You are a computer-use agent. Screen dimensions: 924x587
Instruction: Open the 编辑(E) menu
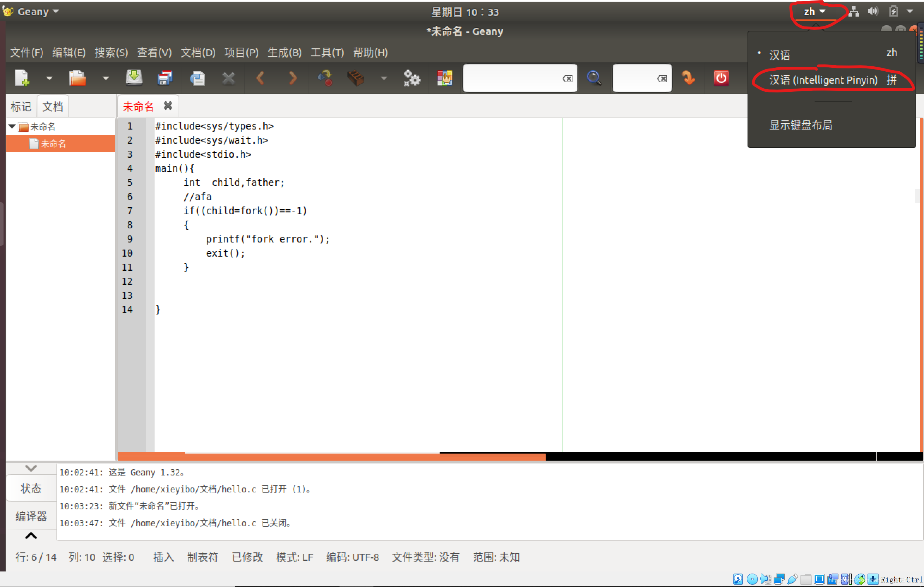tap(69, 53)
